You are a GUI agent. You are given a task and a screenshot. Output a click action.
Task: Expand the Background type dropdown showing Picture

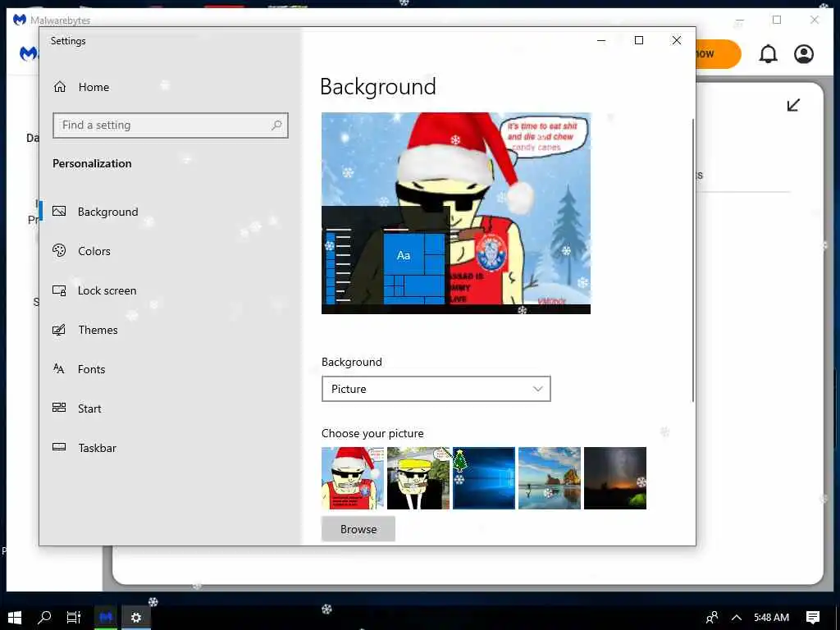pyautogui.click(x=436, y=389)
